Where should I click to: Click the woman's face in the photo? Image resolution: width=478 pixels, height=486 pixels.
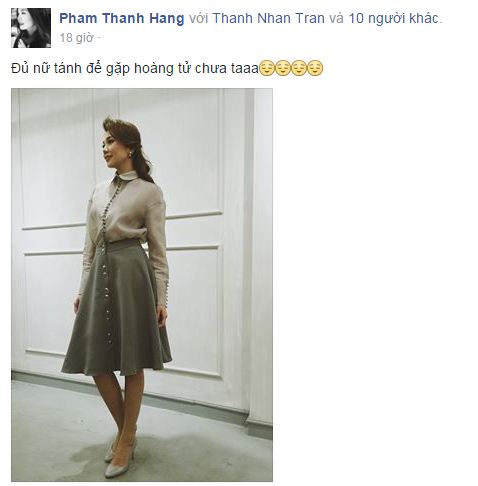pos(110,150)
